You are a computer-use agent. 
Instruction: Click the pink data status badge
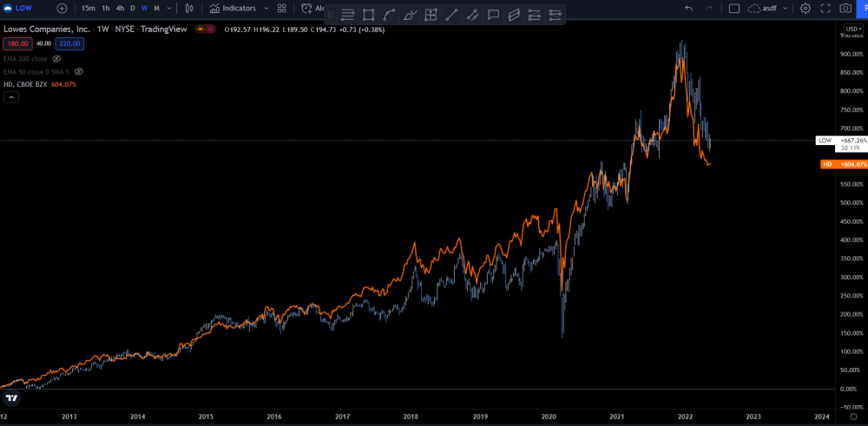(210, 29)
